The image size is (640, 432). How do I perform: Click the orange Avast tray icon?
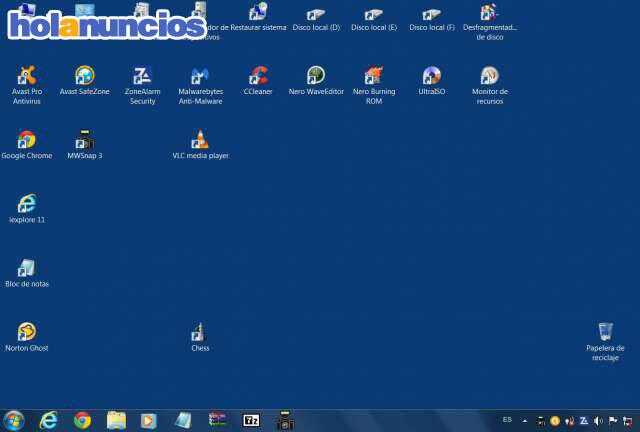(555, 421)
